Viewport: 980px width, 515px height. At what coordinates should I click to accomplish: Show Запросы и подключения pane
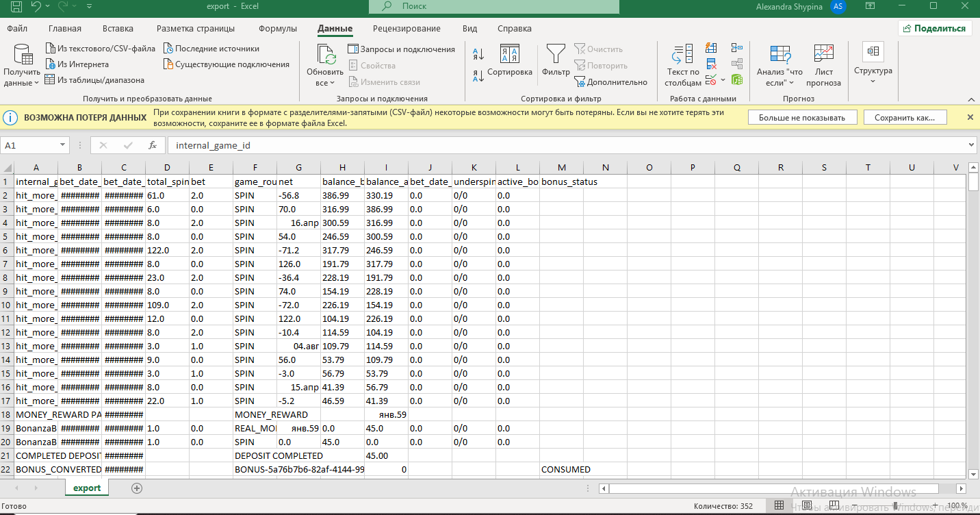401,49
